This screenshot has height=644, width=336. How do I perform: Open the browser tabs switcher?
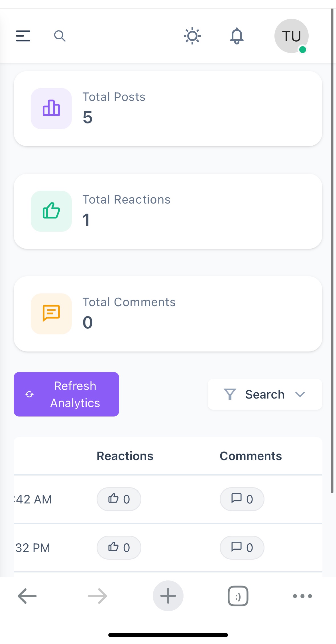(238, 596)
